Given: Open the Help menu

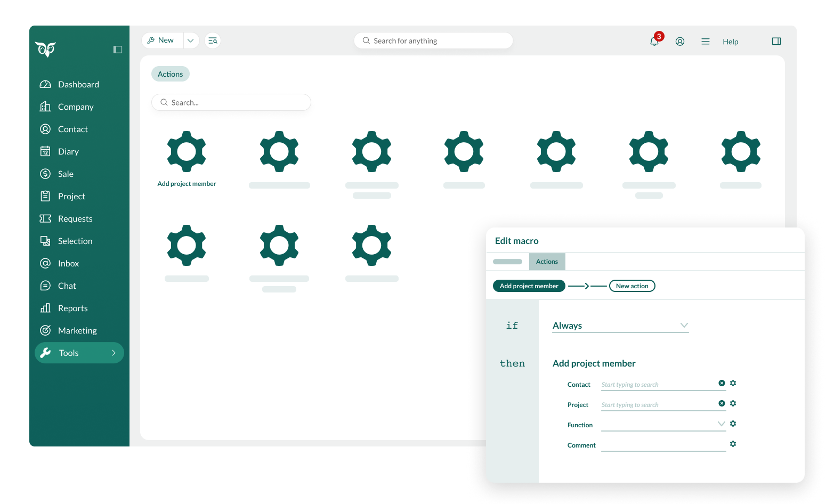Looking at the screenshot, I should point(731,42).
